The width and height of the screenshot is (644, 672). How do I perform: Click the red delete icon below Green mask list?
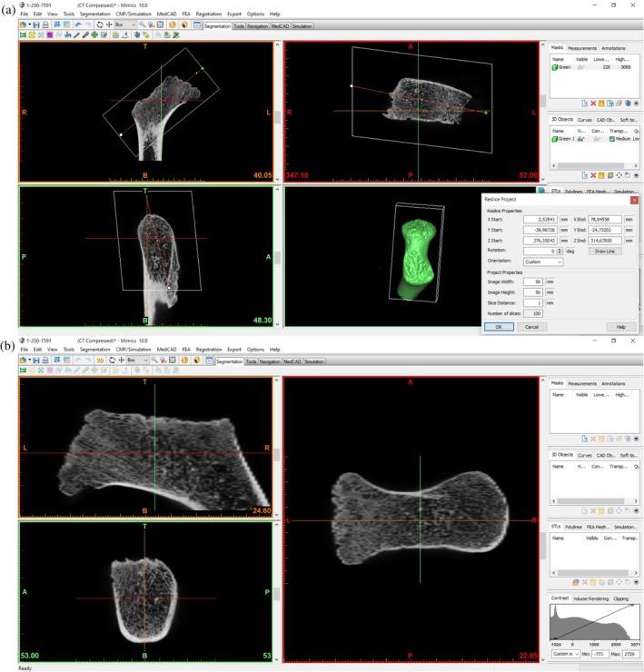[x=593, y=103]
